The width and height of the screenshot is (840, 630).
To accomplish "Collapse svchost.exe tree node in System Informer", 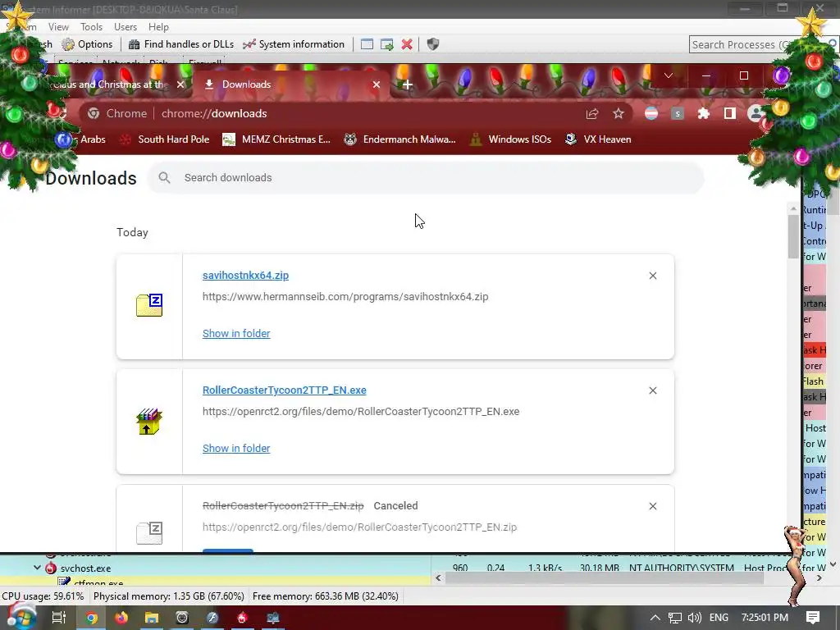I will tap(37, 568).
